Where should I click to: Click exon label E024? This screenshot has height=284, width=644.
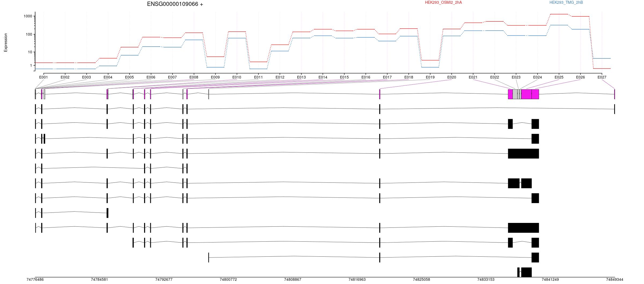click(537, 77)
